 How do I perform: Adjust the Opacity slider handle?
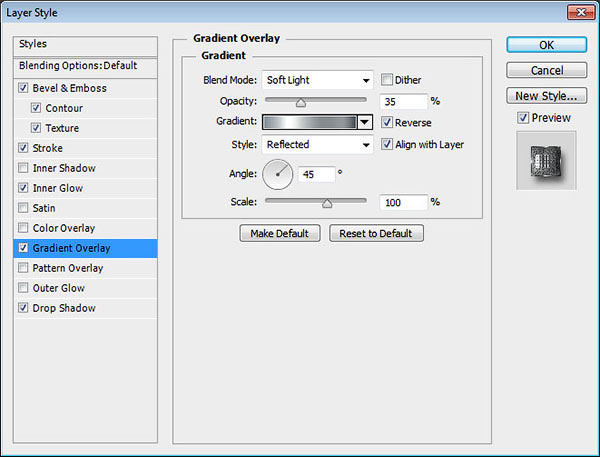point(301,103)
